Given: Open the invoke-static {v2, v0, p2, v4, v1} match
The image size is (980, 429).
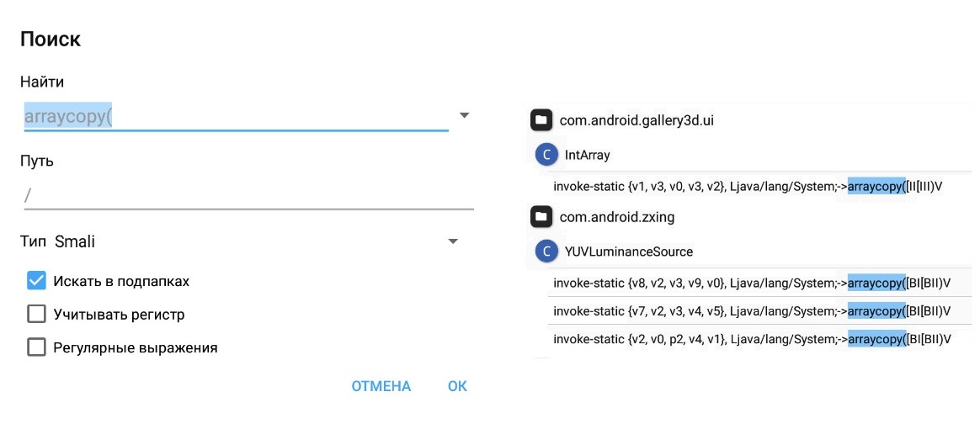Looking at the screenshot, I should (752, 339).
